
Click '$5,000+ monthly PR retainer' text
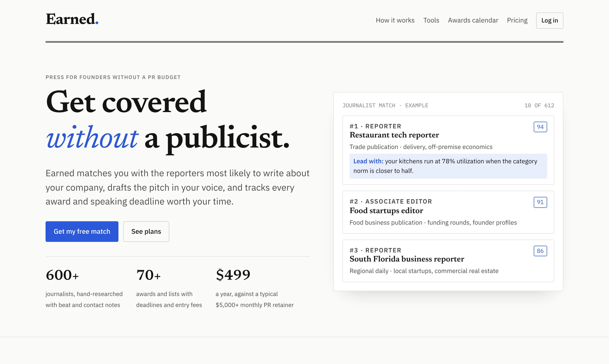point(254,305)
